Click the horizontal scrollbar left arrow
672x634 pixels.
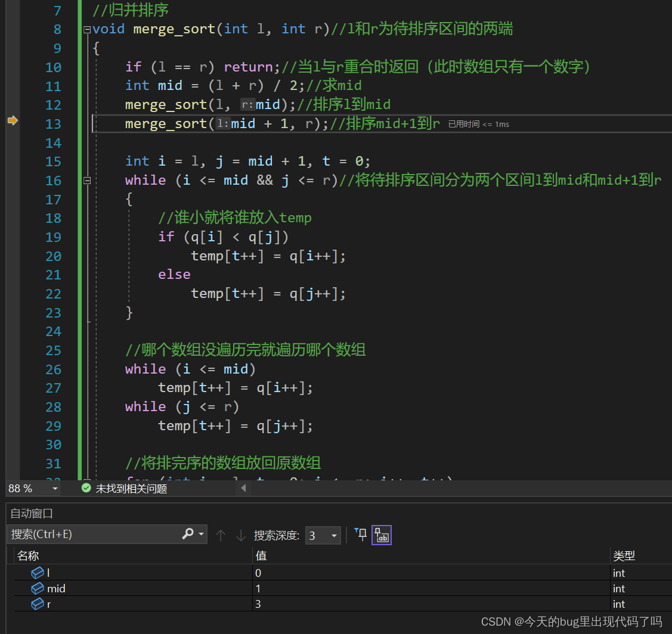243,488
